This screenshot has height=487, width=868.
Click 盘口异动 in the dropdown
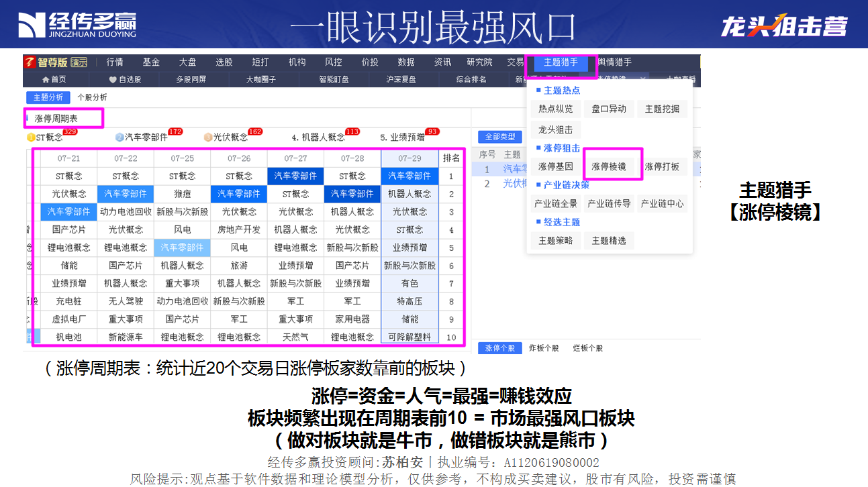pos(609,109)
